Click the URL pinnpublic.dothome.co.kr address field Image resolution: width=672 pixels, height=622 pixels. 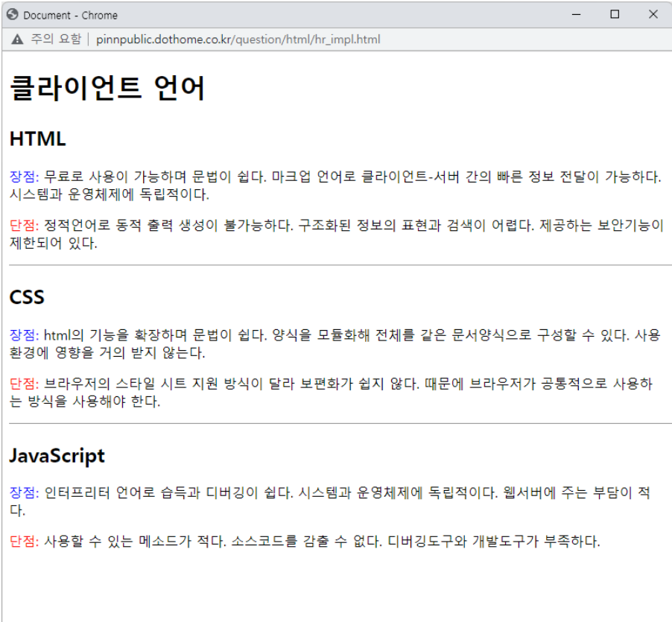tap(238, 39)
